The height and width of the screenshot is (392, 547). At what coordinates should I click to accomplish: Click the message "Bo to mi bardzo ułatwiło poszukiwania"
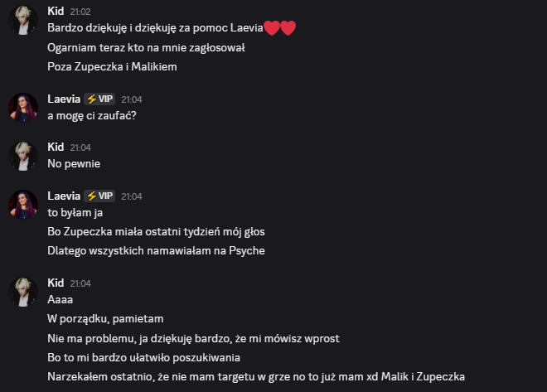pyautogui.click(x=143, y=357)
